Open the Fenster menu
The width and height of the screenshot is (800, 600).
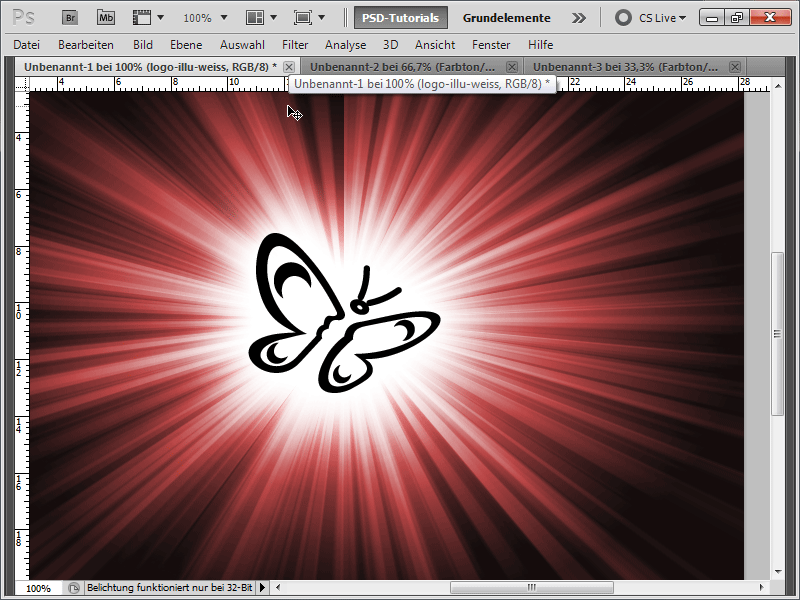(x=491, y=45)
